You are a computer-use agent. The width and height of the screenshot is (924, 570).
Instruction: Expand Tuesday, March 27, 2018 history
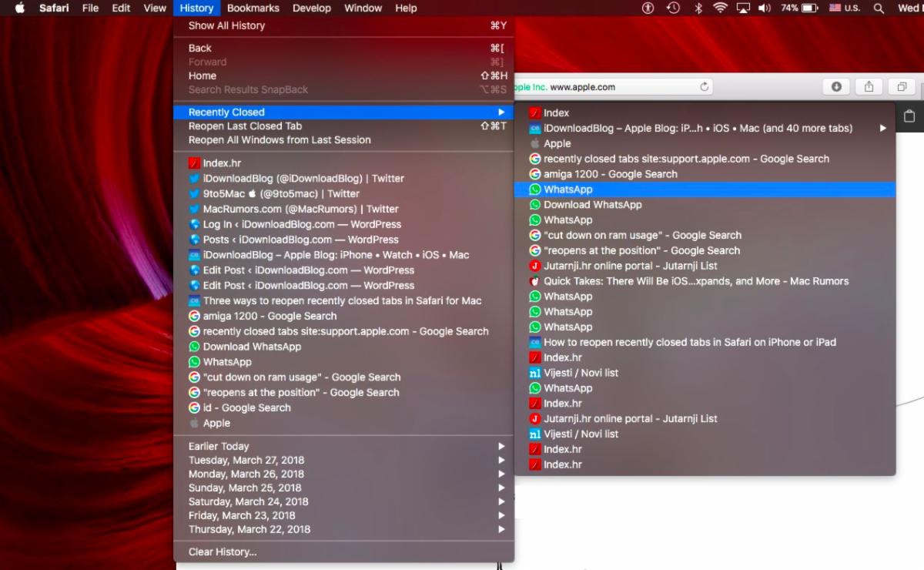coord(344,460)
